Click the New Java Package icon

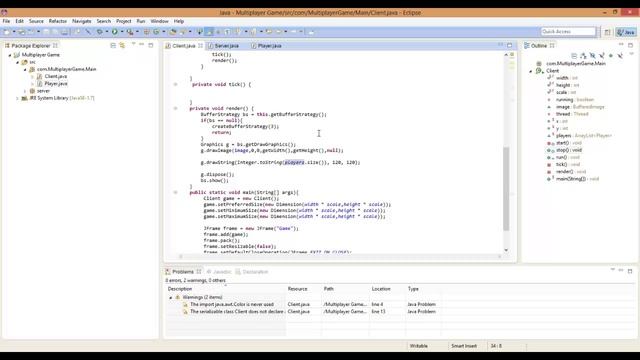147,32
